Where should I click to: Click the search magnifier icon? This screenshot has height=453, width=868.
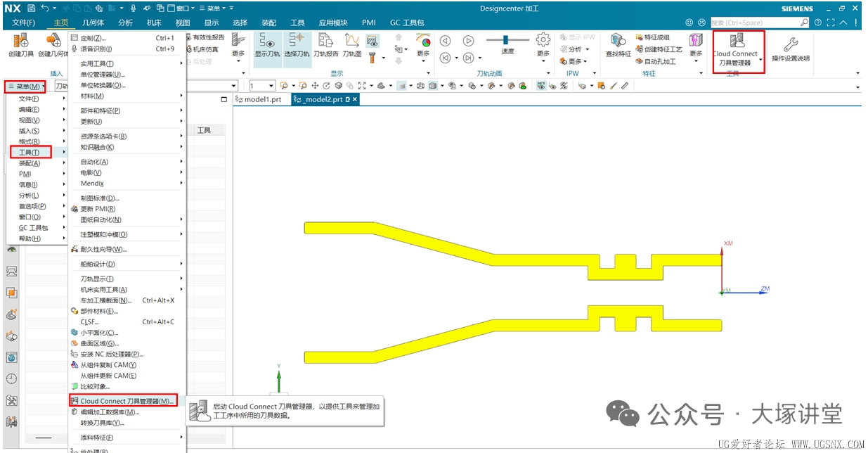click(x=804, y=23)
